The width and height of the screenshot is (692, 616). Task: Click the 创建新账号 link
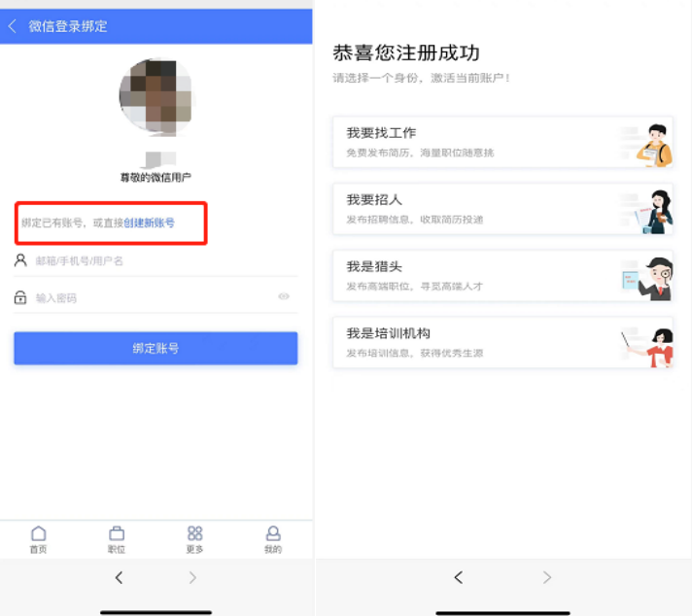tap(149, 223)
